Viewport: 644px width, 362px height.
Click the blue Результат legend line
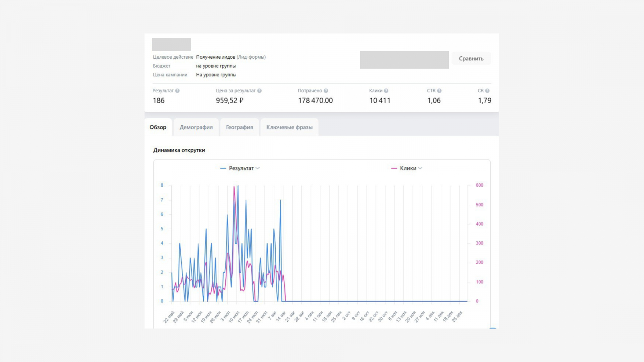pos(223,168)
